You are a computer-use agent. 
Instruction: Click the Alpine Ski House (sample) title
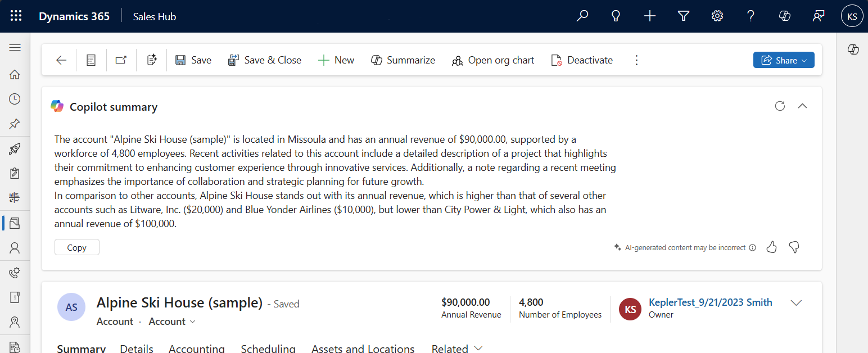point(179,303)
